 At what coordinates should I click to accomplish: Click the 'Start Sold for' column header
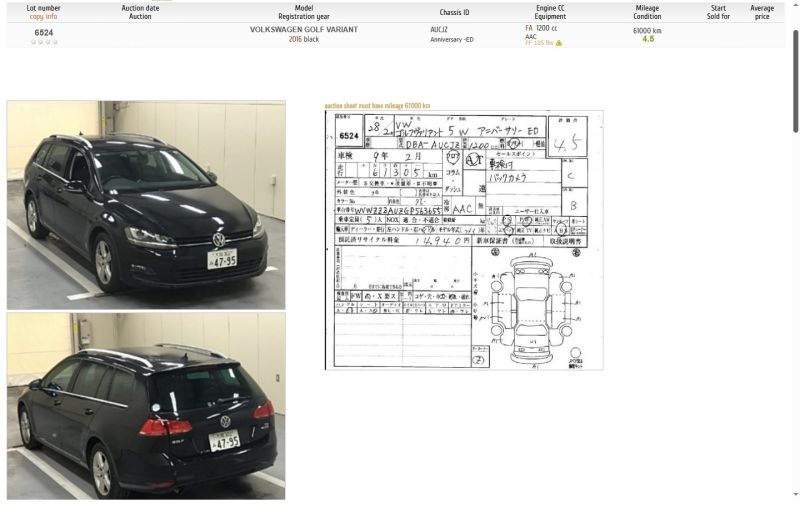[x=718, y=12]
